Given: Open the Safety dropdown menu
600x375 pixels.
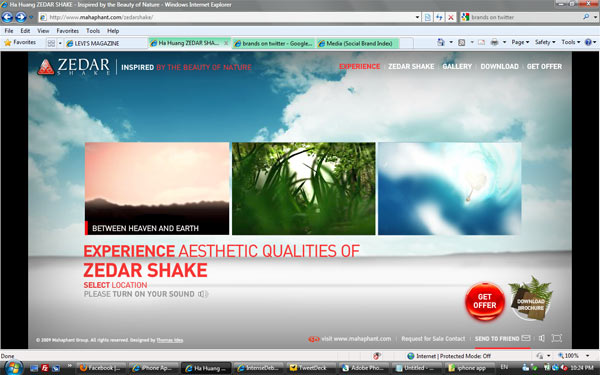Looking at the screenshot, I should coord(545,42).
